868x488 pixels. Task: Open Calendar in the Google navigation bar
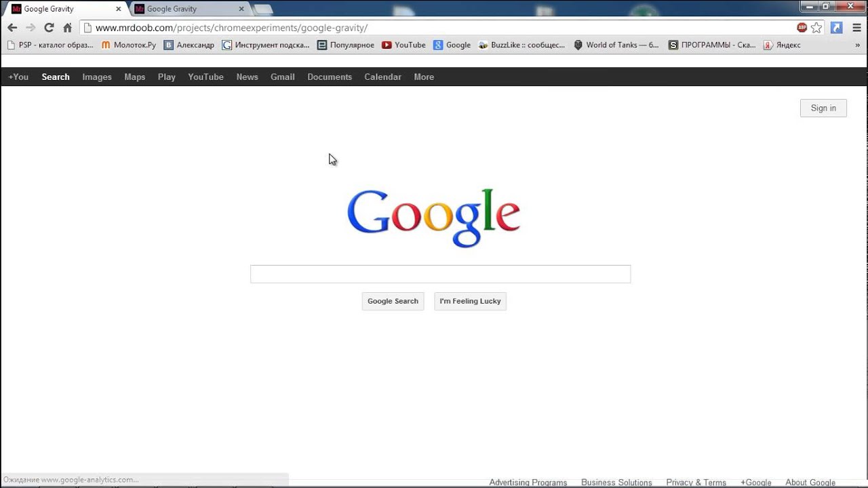(383, 77)
